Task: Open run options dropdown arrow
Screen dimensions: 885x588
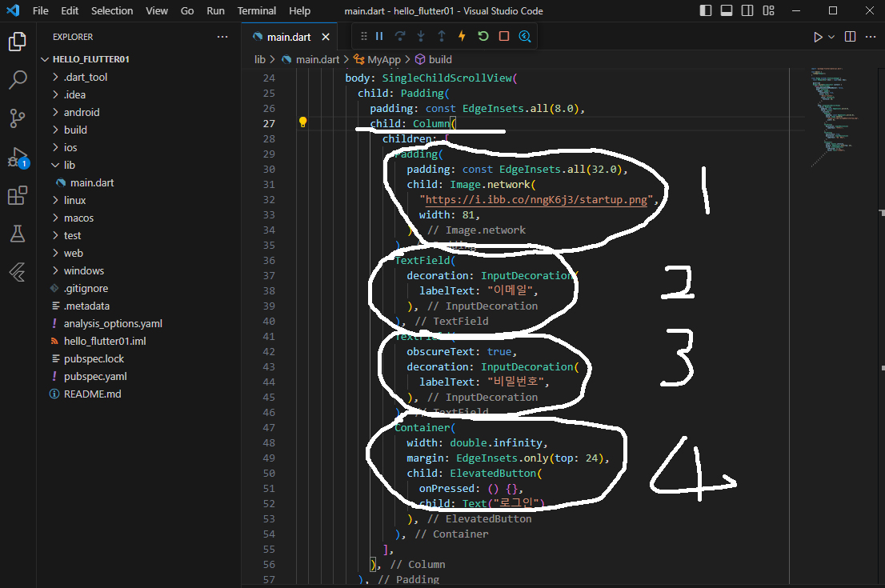Action: pyautogui.click(x=831, y=37)
